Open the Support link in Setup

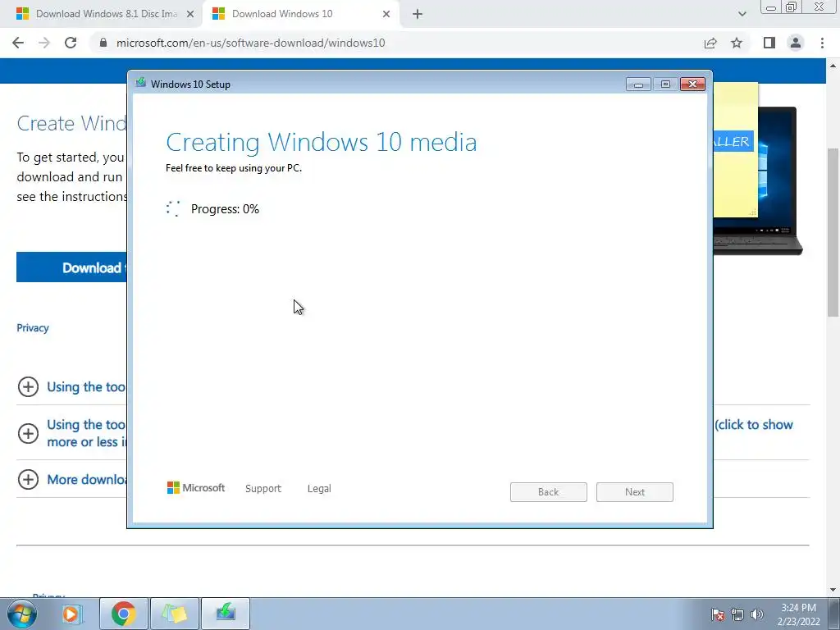[x=263, y=489]
